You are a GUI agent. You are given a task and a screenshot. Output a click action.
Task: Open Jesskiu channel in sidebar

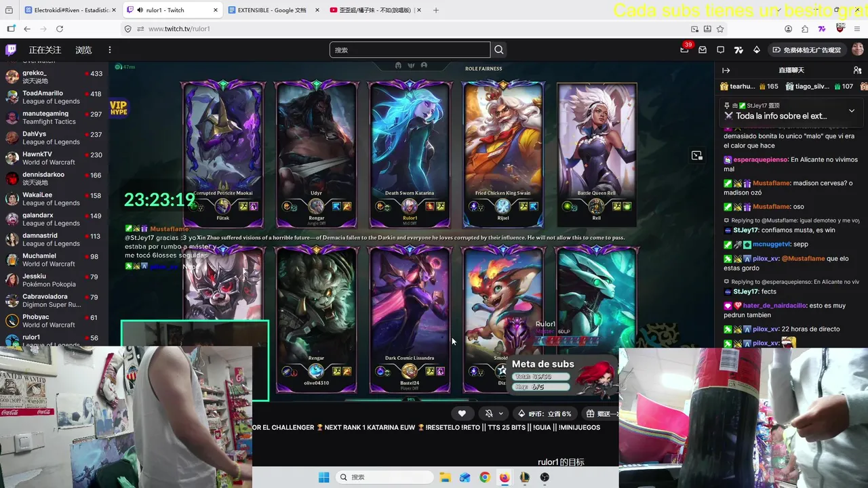tap(54, 280)
